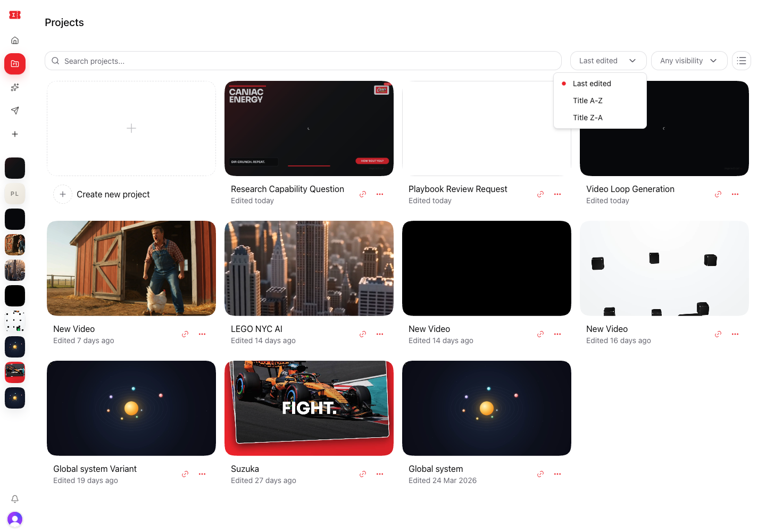Viewport: 766px width, 532px height.
Task: Copy link for Research Capability Question
Action: pyautogui.click(x=363, y=194)
